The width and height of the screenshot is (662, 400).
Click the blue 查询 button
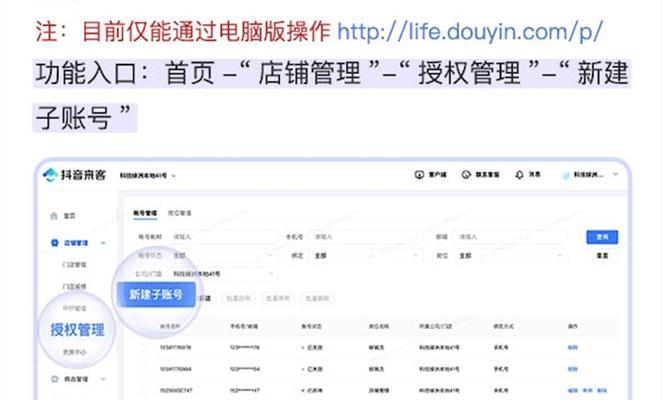[x=602, y=237]
